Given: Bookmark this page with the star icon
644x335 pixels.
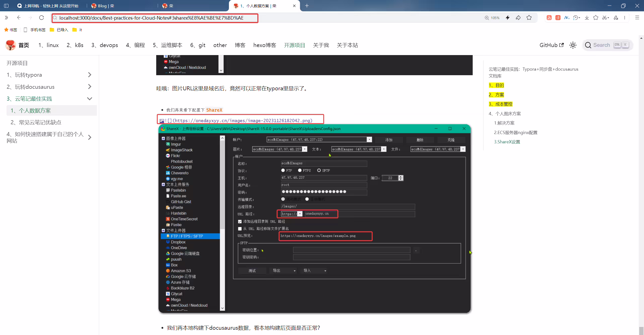Looking at the screenshot, I should [529, 18].
